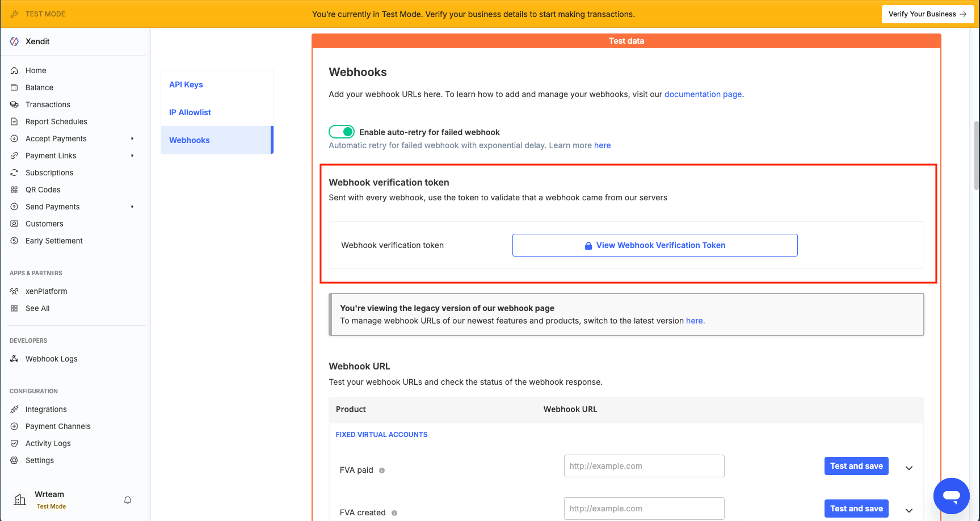Open Payment Channels settings
The image size is (980, 521).
tap(57, 426)
